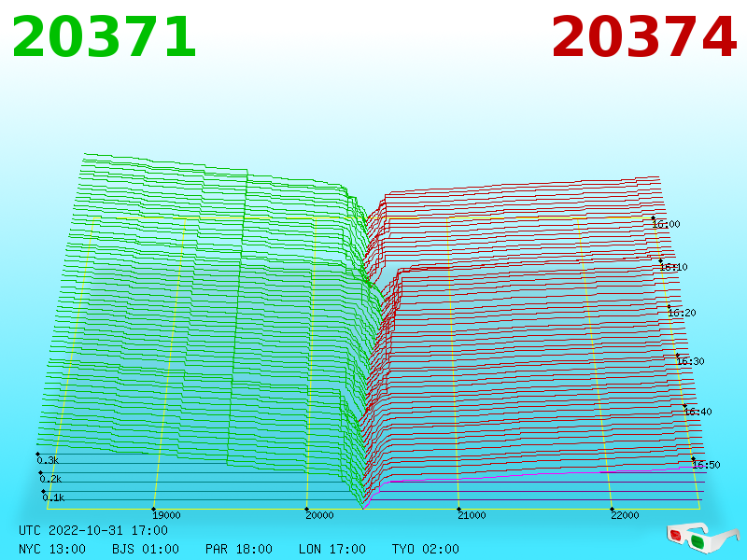The image size is (747, 560).
Task: Click the 0.3k depth axis label
Action: point(48,460)
